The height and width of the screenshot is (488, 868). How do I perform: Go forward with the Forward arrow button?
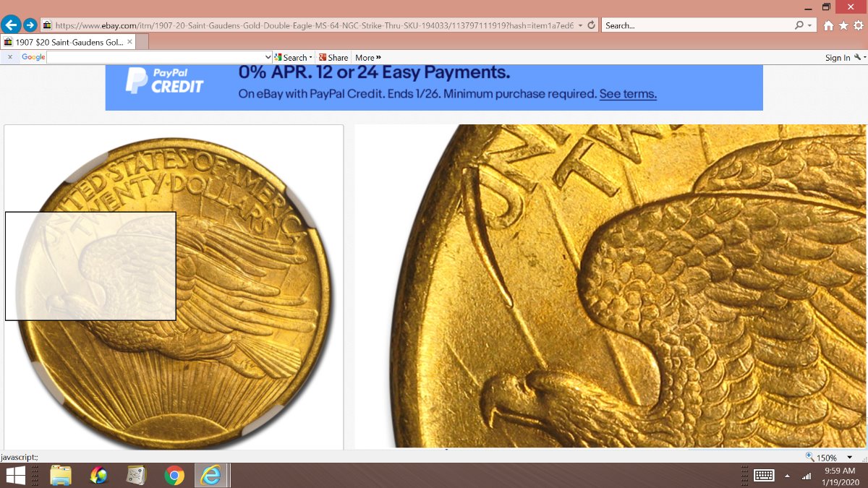[x=30, y=25]
